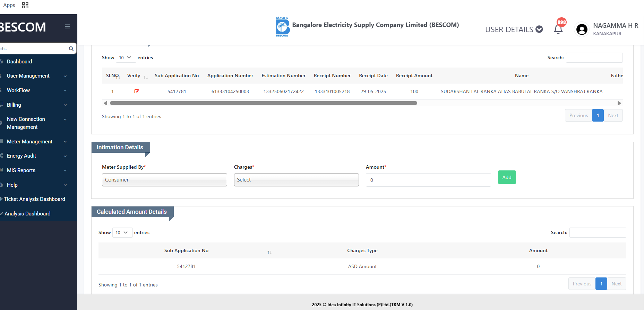Click the top table Search box
Viewport: 644px width, 310px height.
594,57
